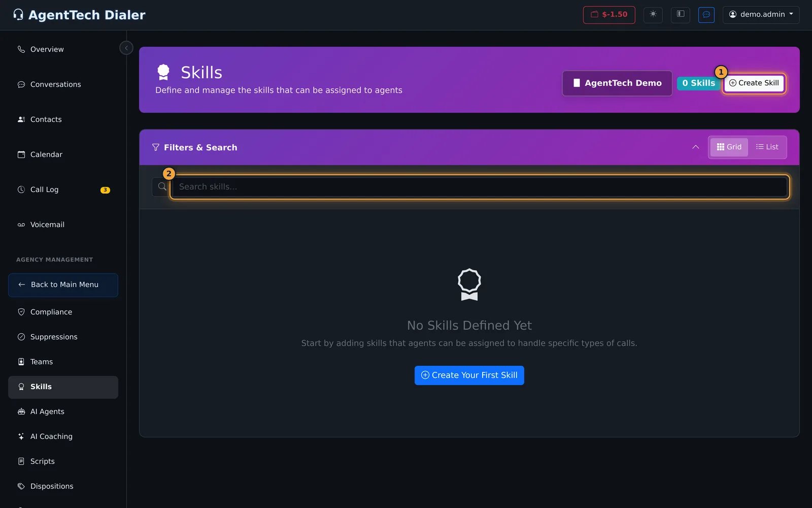Open Compliance in Agency Management

pyautogui.click(x=63, y=312)
